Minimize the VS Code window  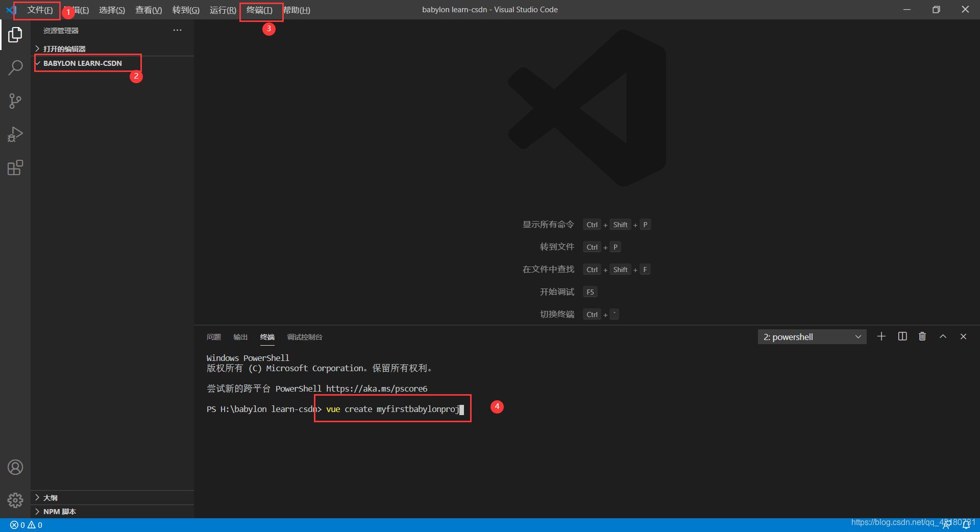click(x=907, y=10)
